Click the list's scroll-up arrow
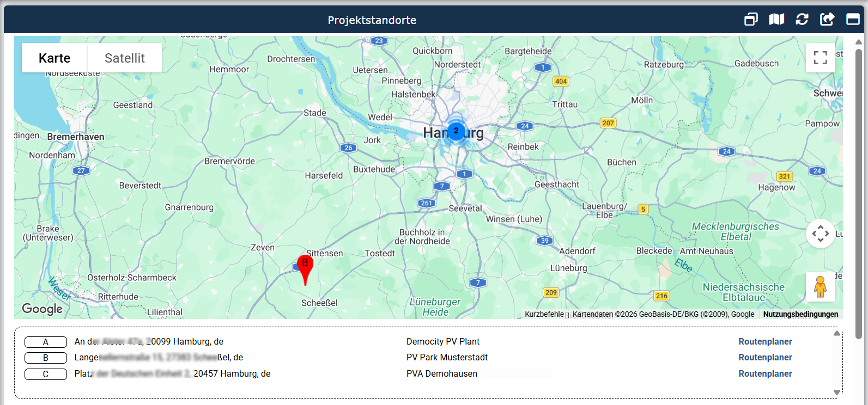The width and height of the screenshot is (868, 405). pos(837,333)
